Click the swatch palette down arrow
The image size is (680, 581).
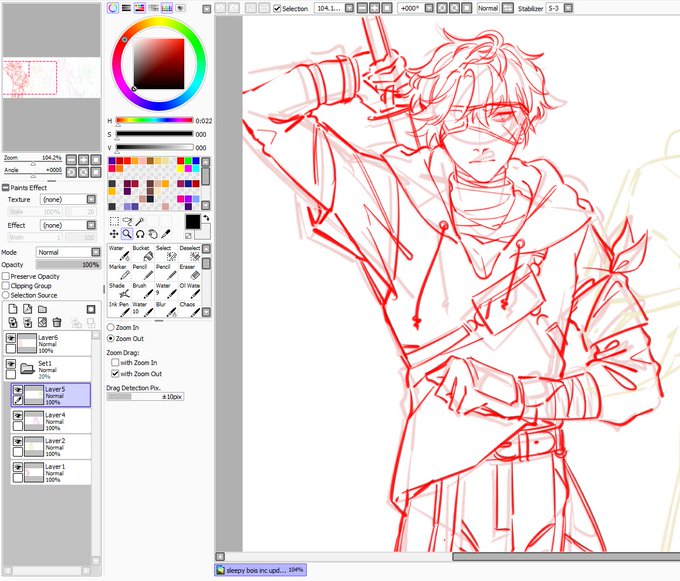pos(206,205)
